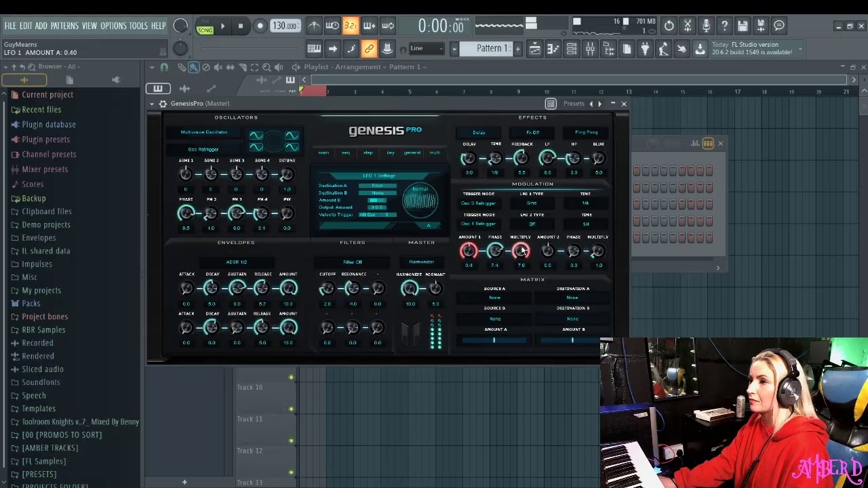Toggle loop recording
The height and width of the screenshot is (488, 868).
click(388, 26)
